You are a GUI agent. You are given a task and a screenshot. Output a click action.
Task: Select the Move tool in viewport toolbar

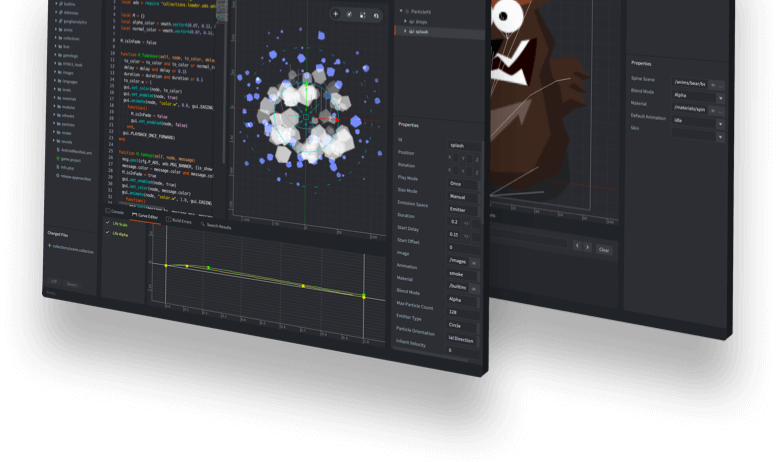tap(336, 14)
